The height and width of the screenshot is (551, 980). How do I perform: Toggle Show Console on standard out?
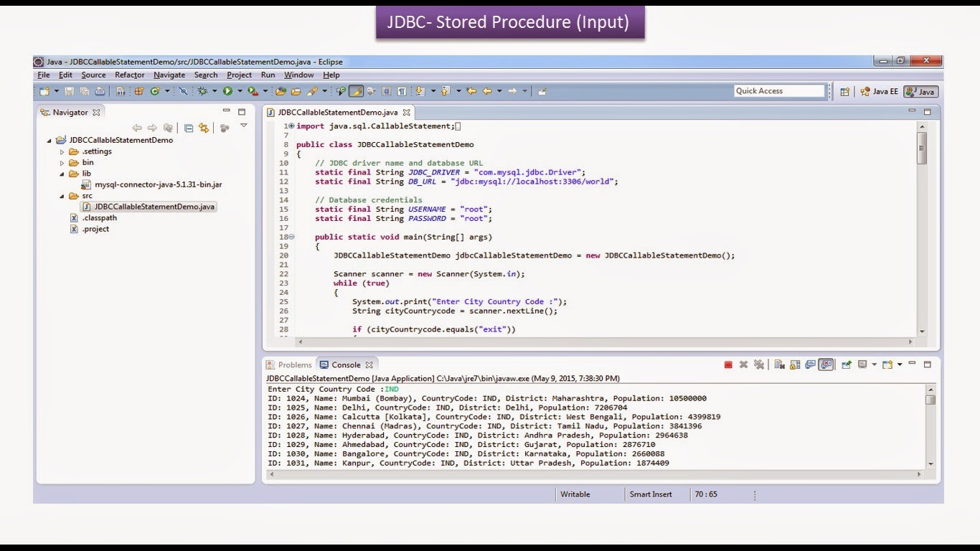click(810, 364)
